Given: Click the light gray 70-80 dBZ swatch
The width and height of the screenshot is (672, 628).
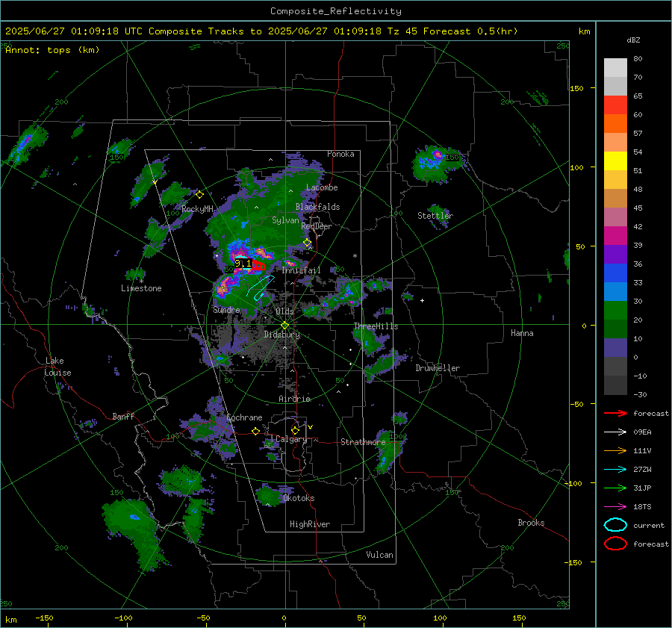Looking at the screenshot, I should pos(615,68).
